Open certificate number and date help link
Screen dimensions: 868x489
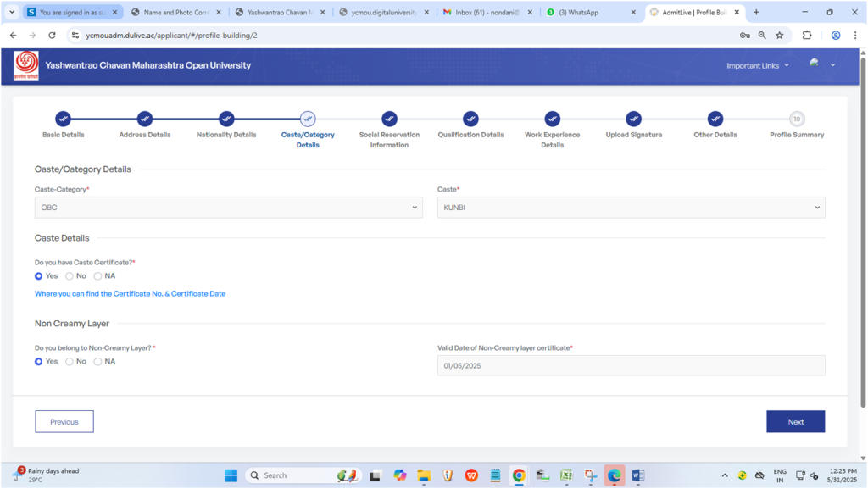click(130, 294)
